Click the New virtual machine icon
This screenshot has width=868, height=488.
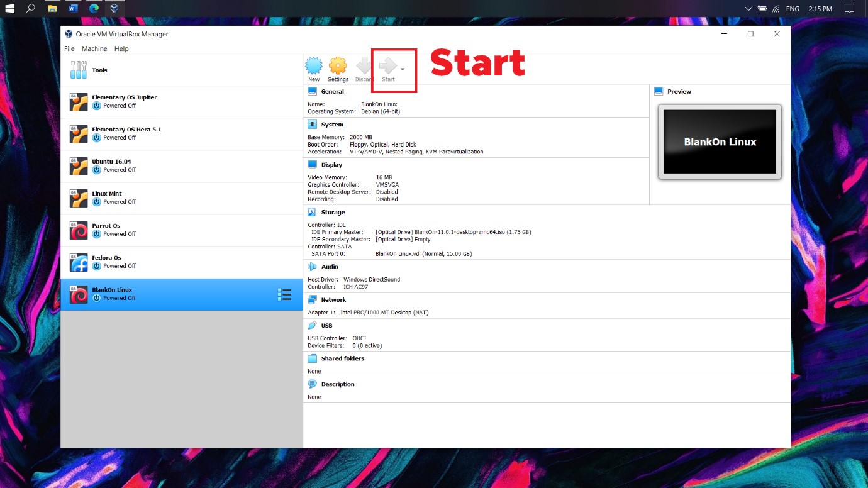click(x=314, y=65)
